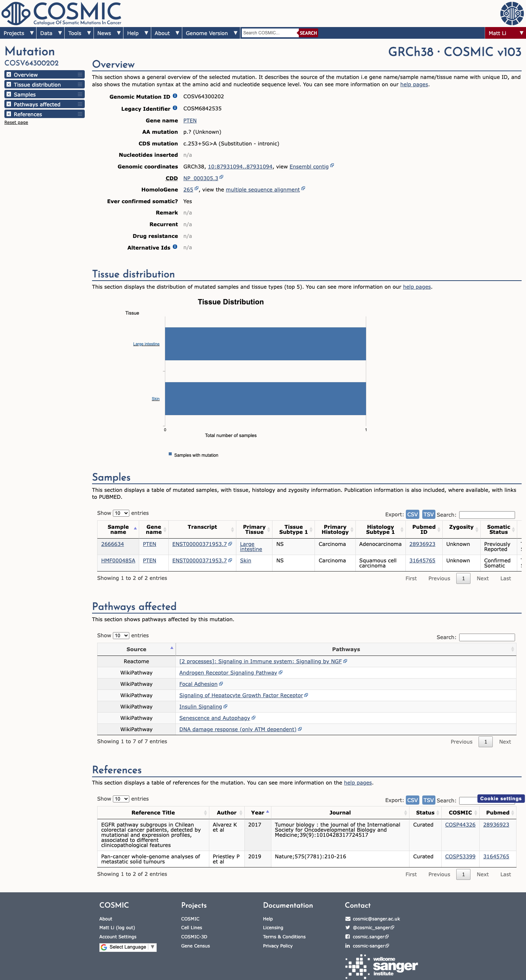Open the PTEN gene name link in Overview

pyautogui.click(x=190, y=121)
